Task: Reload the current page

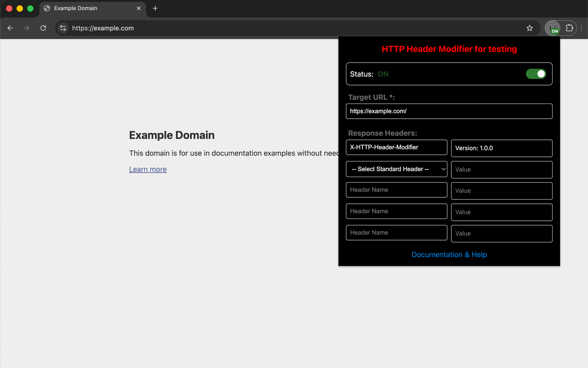Action: pyautogui.click(x=43, y=28)
